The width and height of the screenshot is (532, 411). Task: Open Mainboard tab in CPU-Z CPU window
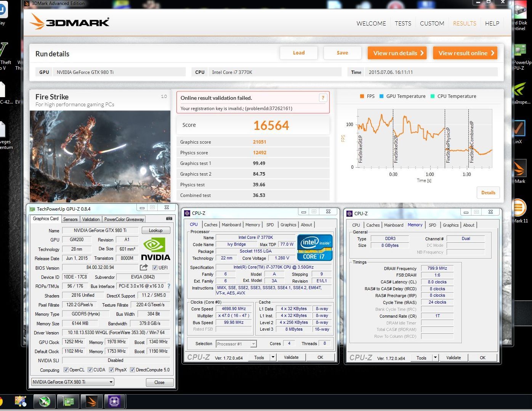231,225
